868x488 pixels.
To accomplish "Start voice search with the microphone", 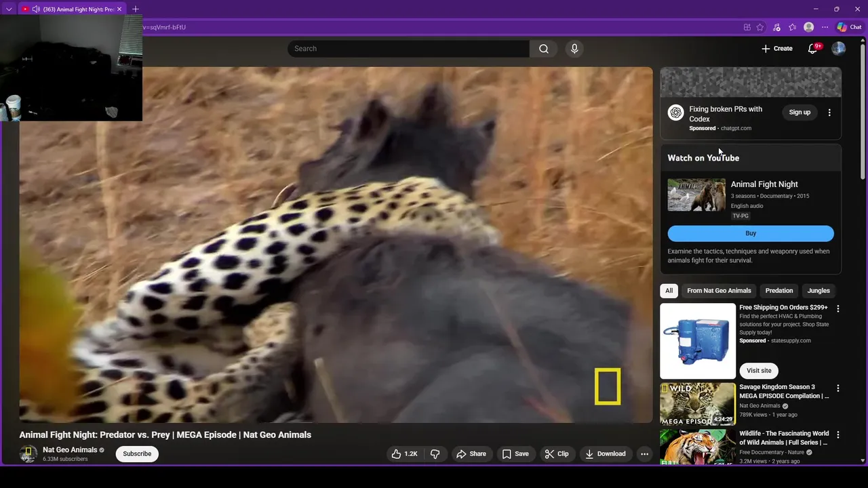I will pos(574,49).
